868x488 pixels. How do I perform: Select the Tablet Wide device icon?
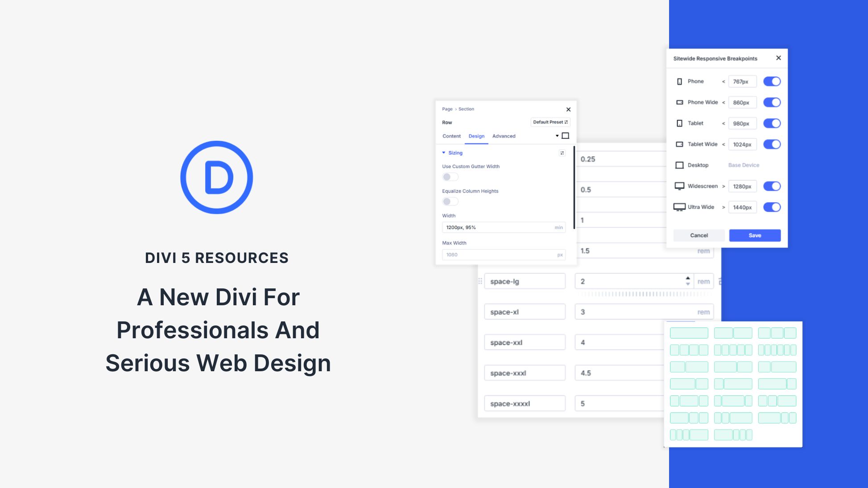tap(679, 144)
